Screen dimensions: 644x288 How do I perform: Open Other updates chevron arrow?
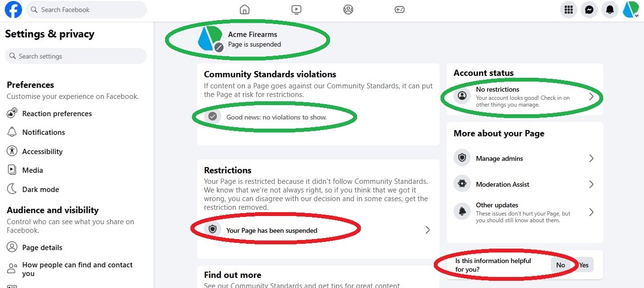[x=591, y=212]
